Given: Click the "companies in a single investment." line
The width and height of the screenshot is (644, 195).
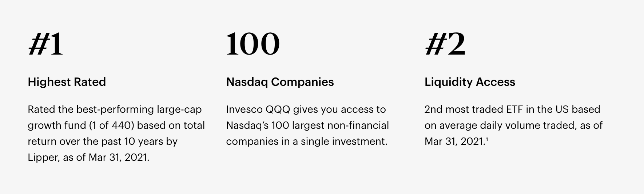Looking at the screenshot, I should [x=307, y=141].
